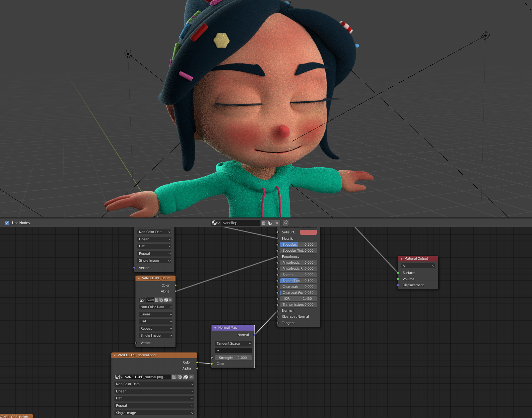Open image browser in VANELLOPE_Roug node
Viewport: 532px width, 418px height.
coord(142,300)
